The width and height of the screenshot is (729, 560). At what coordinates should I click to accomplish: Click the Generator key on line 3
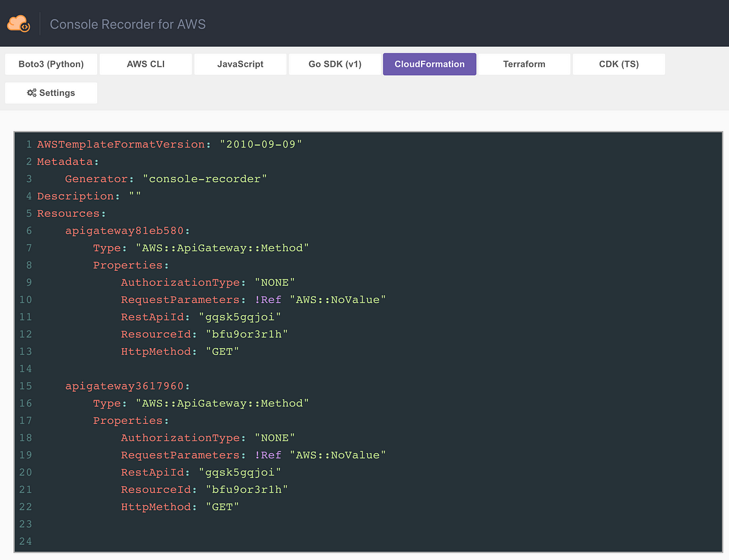(97, 179)
